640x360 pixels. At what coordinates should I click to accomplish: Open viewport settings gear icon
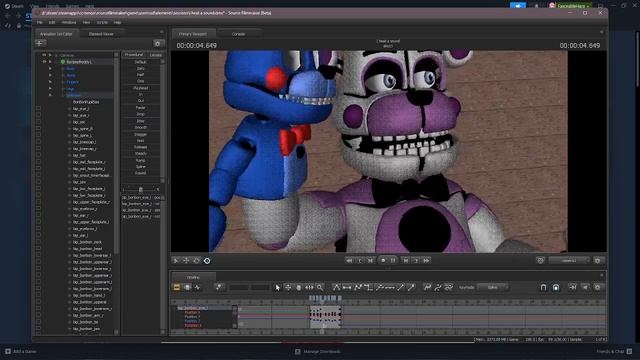coord(598,260)
